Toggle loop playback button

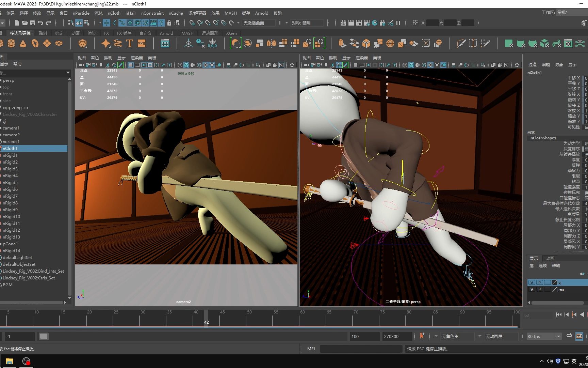569,336
